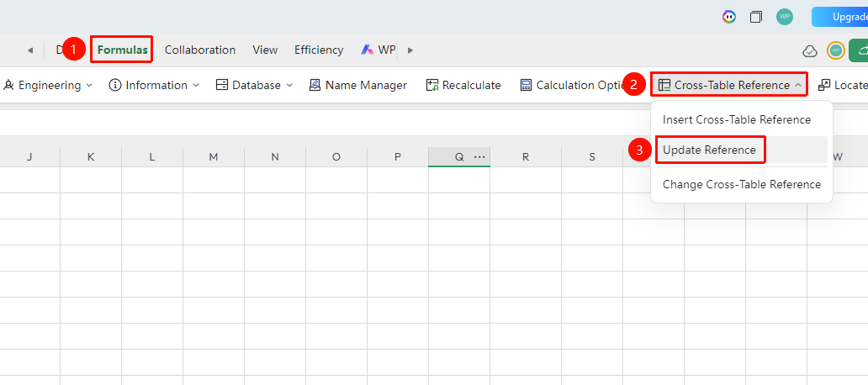Click the Engineering icon
Viewport: 868px width, 385px height.
[8, 85]
